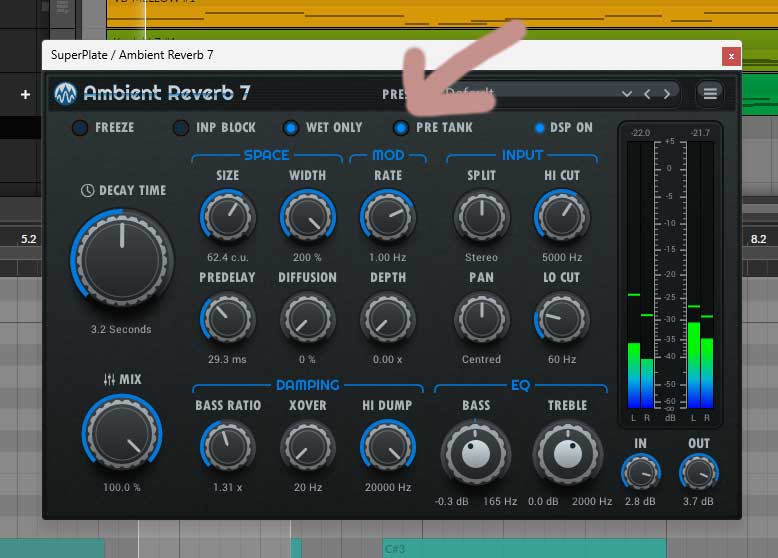Click the clock icon beside Decay Time
The image size is (778, 558).
[87, 190]
